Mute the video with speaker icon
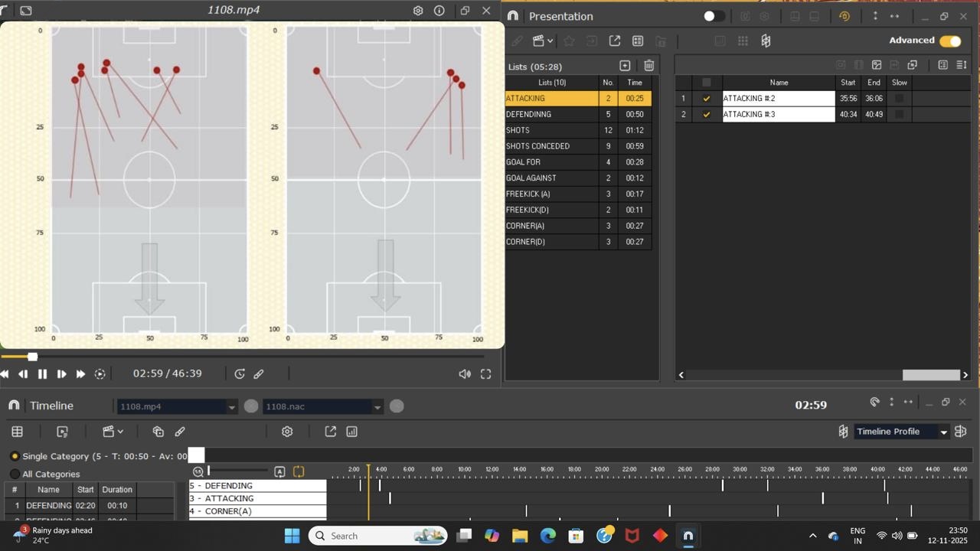The height and width of the screenshot is (551, 980). (464, 374)
